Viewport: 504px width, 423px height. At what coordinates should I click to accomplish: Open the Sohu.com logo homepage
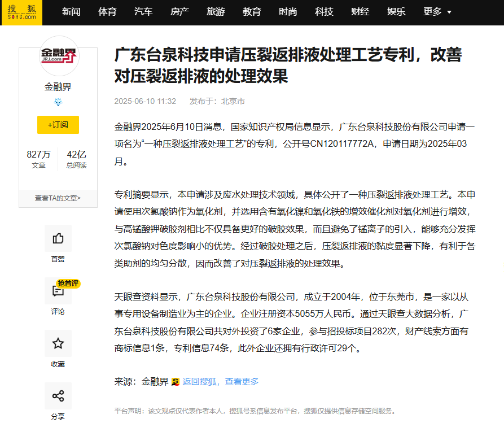tap(21, 12)
